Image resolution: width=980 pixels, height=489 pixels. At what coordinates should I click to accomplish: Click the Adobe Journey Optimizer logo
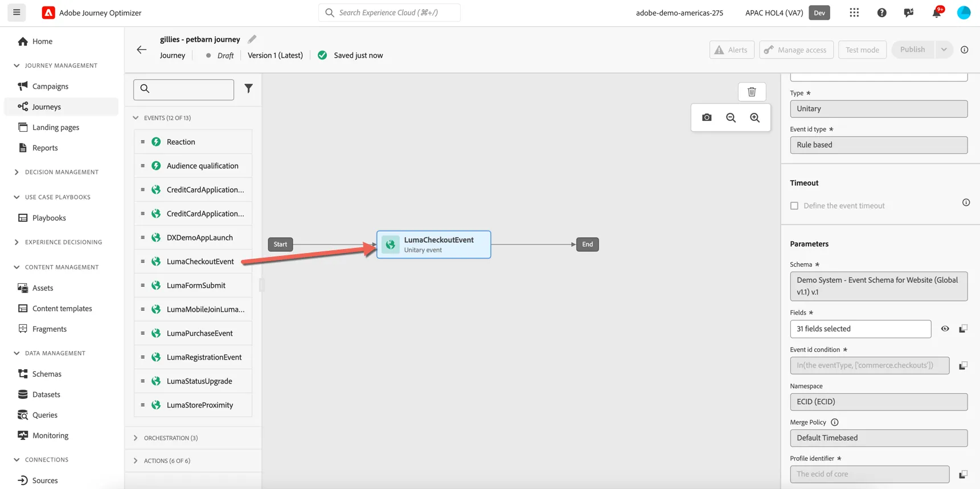[48, 13]
